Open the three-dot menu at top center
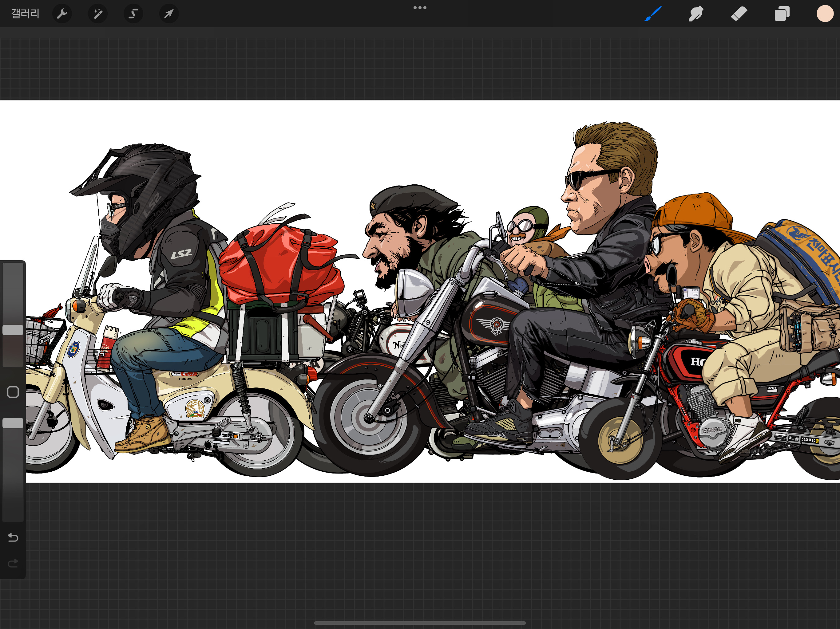The image size is (840, 629). (x=420, y=8)
